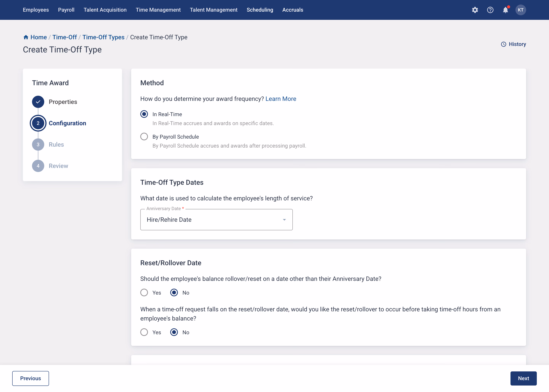
Task: Go to Time-Off breadcrumb link
Action: pos(64,37)
